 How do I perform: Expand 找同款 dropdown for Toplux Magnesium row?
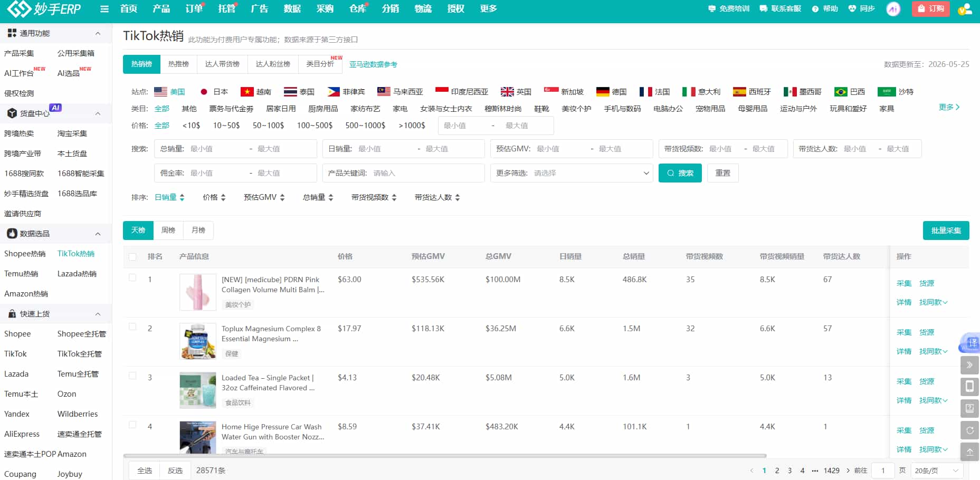coord(933,351)
